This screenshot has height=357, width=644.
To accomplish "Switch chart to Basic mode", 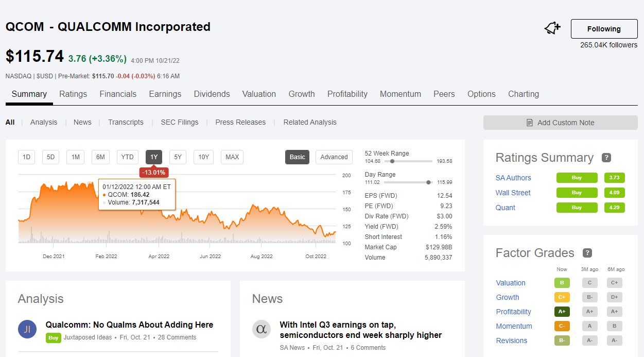I will tap(297, 157).
